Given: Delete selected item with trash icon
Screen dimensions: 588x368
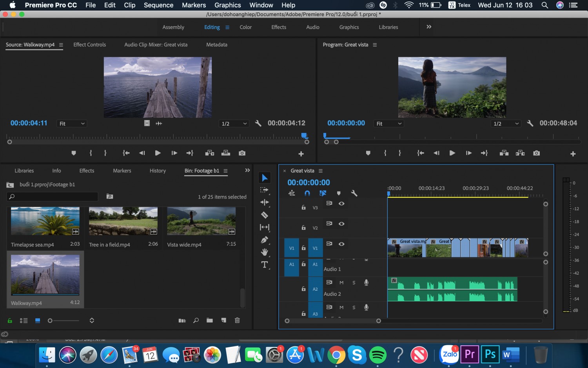Looking at the screenshot, I should coord(237,321).
